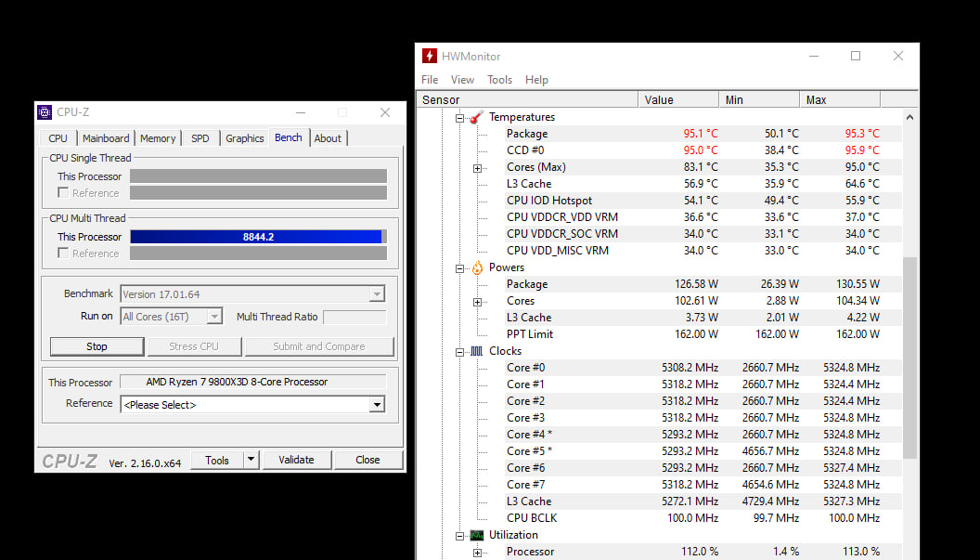Switch to the Memory tab
Viewport: 980px width, 560px height.
coord(158,138)
